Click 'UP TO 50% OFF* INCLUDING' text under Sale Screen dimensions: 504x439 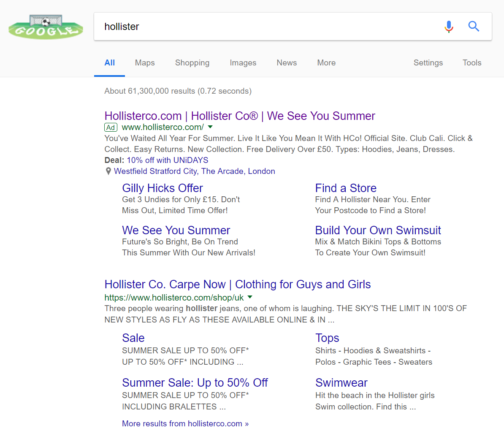tap(183, 362)
